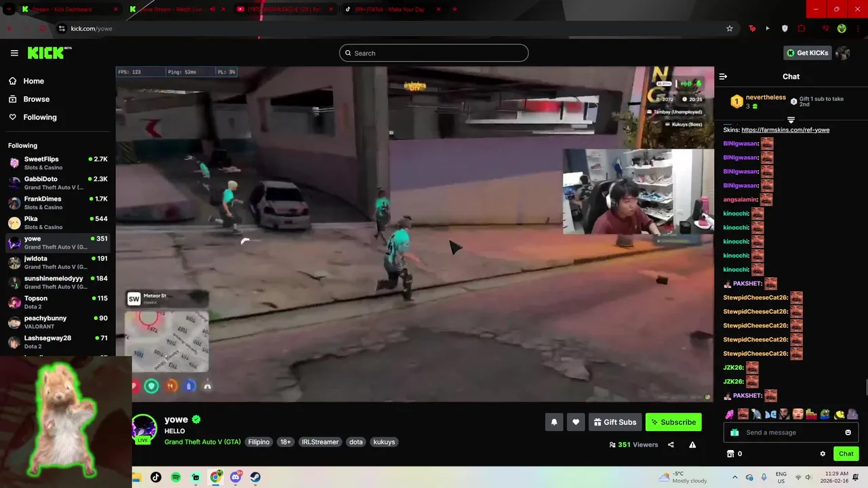Click the Subscribe button

tap(673, 422)
